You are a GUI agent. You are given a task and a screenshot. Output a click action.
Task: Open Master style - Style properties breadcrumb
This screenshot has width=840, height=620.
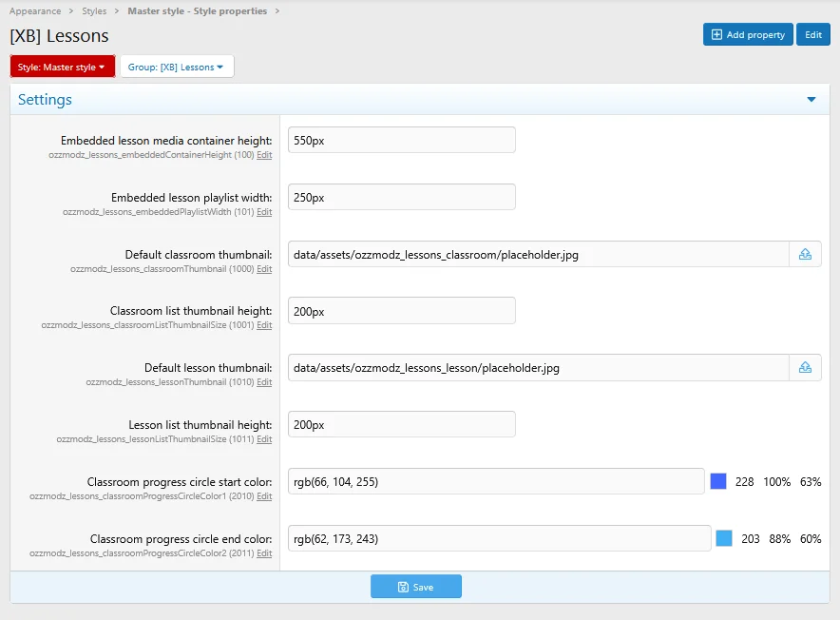tap(197, 11)
